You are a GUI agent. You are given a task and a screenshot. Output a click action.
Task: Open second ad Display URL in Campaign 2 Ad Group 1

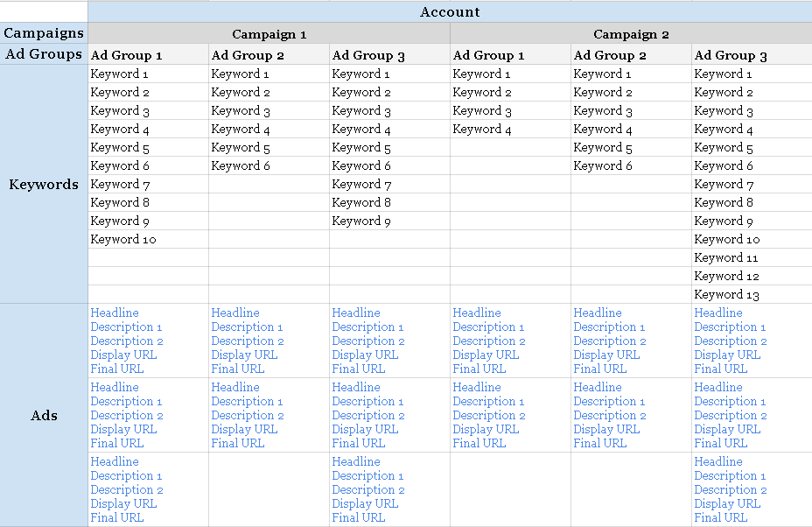click(x=486, y=429)
